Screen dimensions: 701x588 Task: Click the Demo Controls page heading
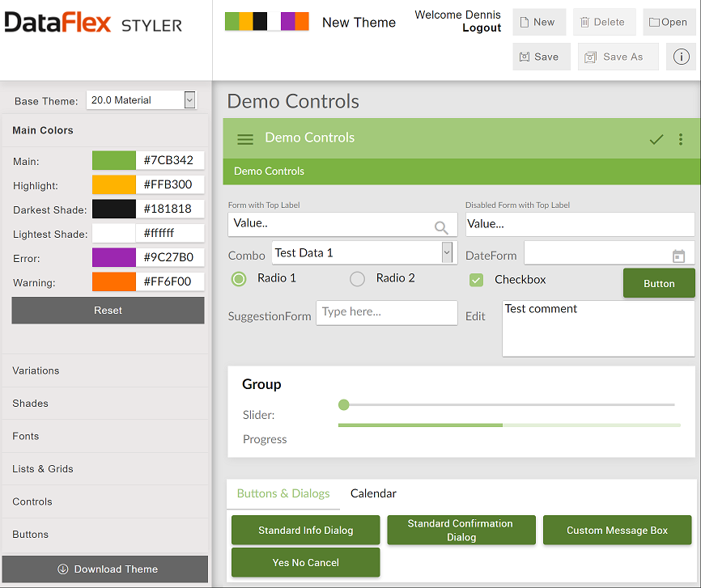point(293,101)
